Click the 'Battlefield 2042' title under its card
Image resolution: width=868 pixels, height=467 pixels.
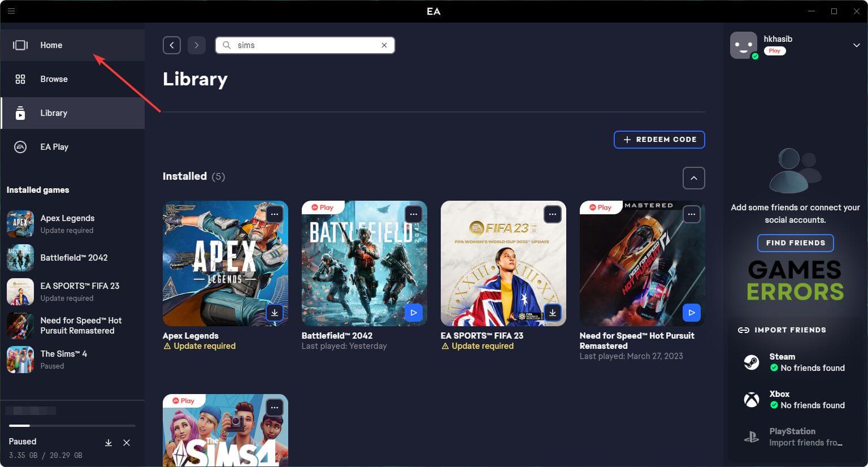coord(337,336)
